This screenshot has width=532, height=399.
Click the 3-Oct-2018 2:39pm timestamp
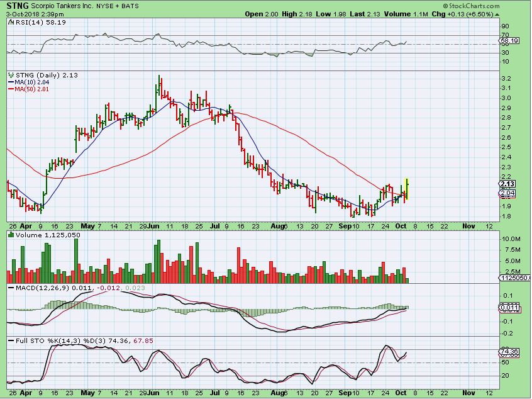35,14
